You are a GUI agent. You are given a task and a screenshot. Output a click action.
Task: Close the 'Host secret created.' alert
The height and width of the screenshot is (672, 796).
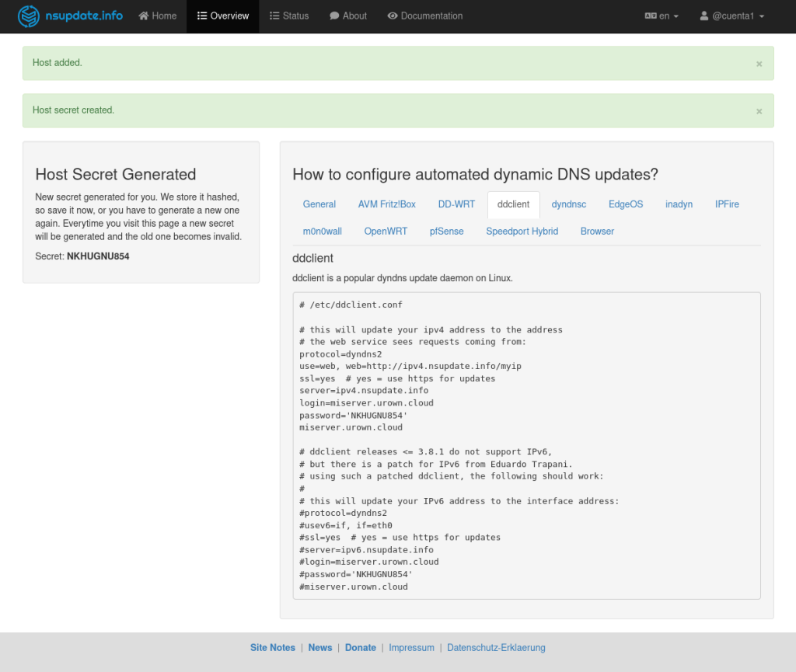pos(759,111)
